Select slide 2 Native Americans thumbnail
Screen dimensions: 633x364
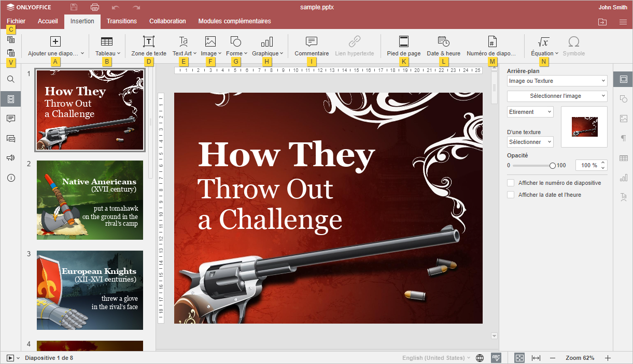pyautogui.click(x=90, y=200)
